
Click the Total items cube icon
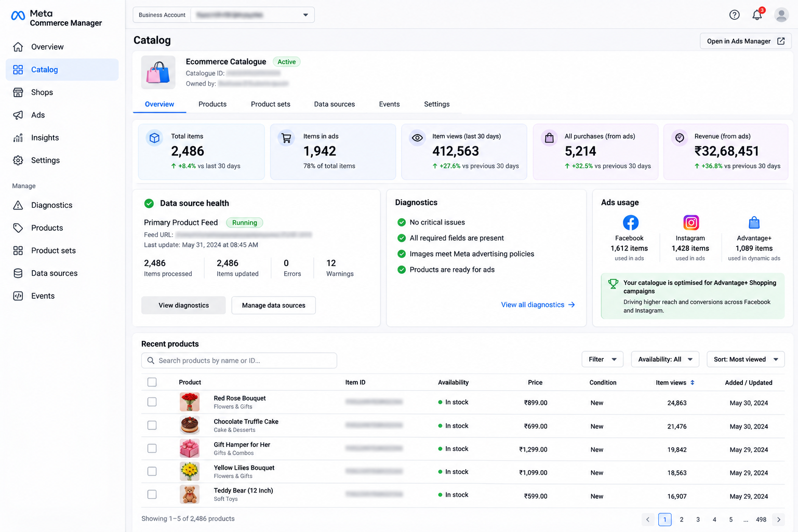click(154, 138)
